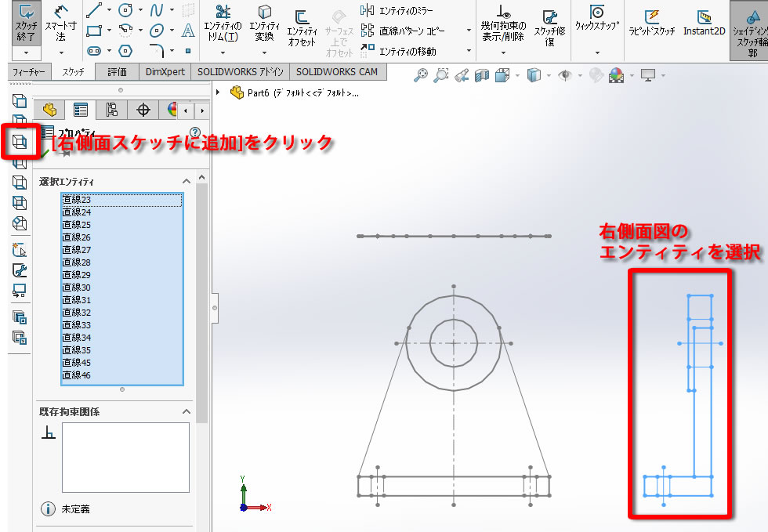768x532 pixels.
Task: Click the Previous View icon
Action: (462, 75)
